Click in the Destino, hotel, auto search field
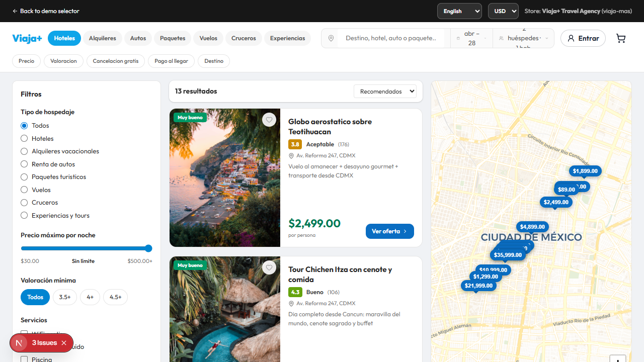 (x=390, y=38)
